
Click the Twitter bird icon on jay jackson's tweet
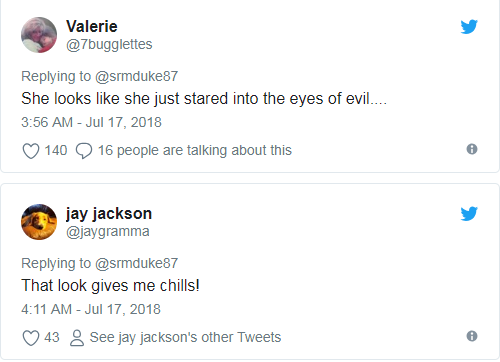pyautogui.click(x=469, y=214)
